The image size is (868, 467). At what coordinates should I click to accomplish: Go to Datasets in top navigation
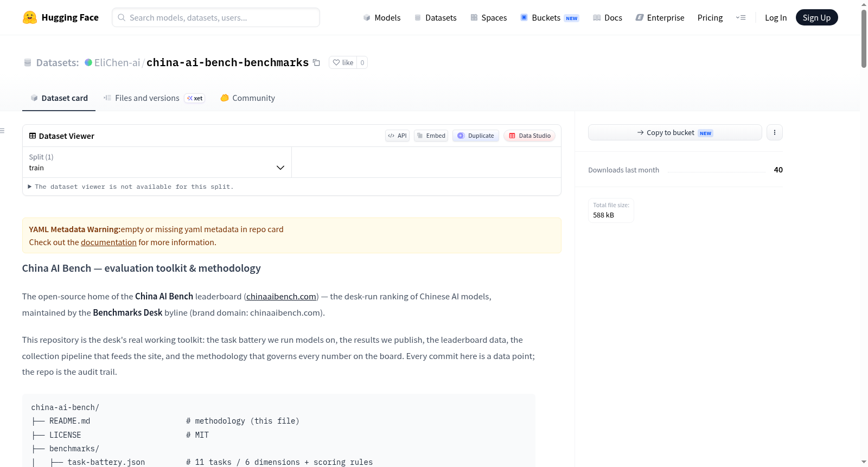pos(436,17)
